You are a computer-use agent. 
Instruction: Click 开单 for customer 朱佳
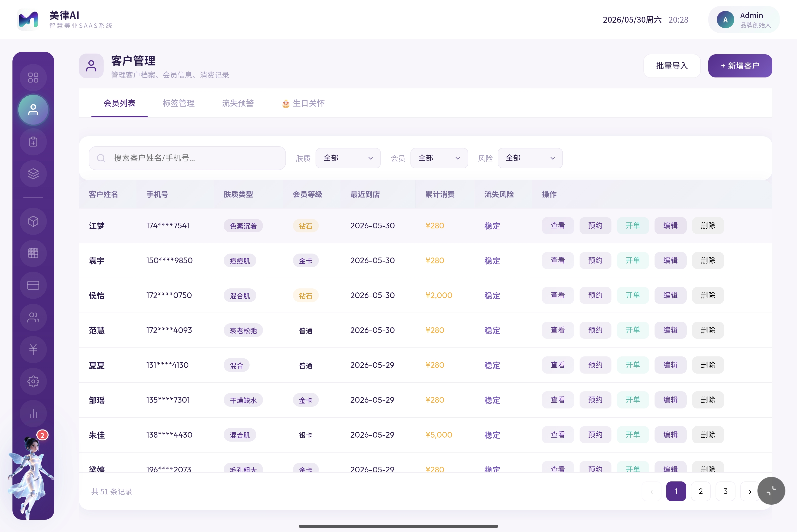coord(633,435)
